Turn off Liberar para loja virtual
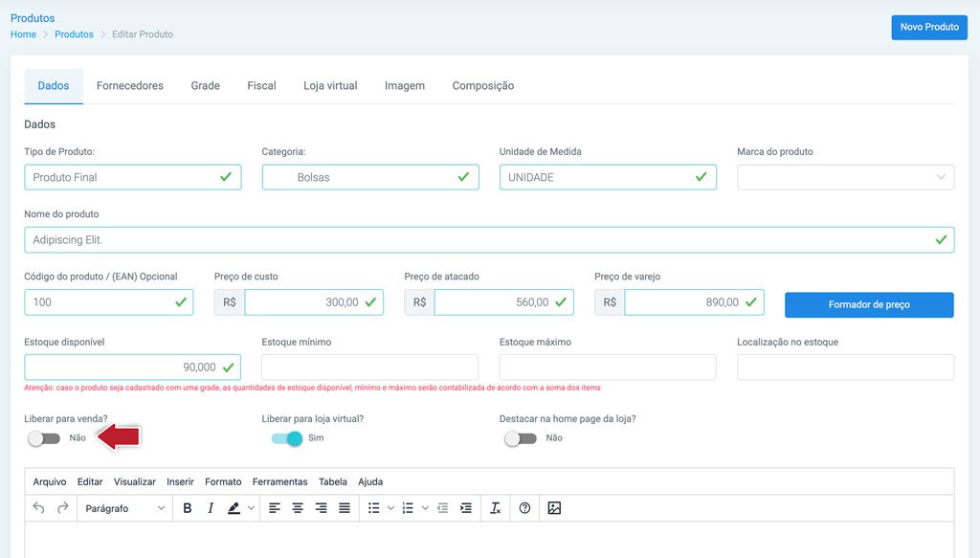This screenshot has width=980, height=558. coord(287,438)
